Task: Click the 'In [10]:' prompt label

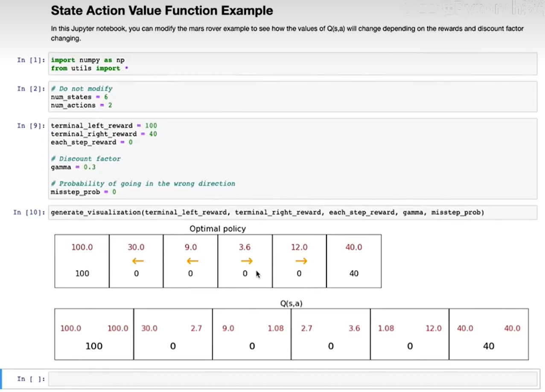Action: (x=29, y=212)
